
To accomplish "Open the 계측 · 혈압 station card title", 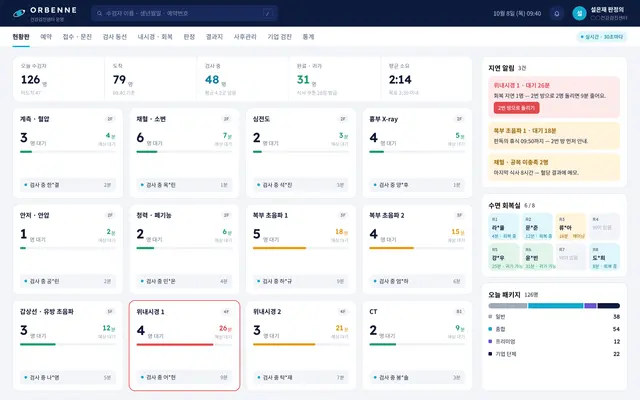I will click(x=35, y=119).
